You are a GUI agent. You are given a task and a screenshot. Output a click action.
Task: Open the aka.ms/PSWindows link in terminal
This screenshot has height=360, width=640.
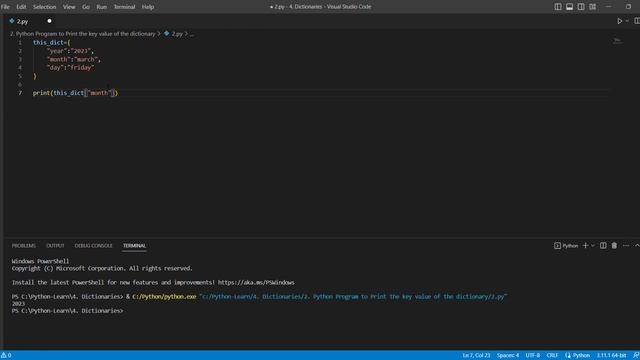pos(256,282)
